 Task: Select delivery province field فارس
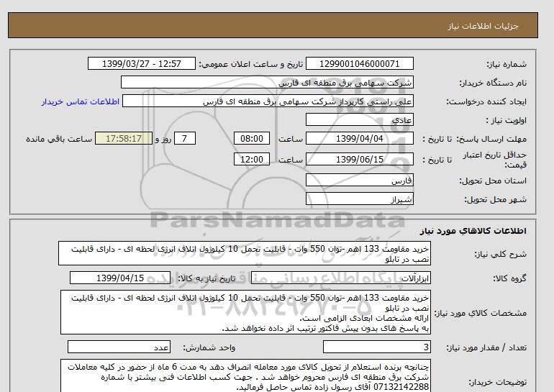click(359, 180)
